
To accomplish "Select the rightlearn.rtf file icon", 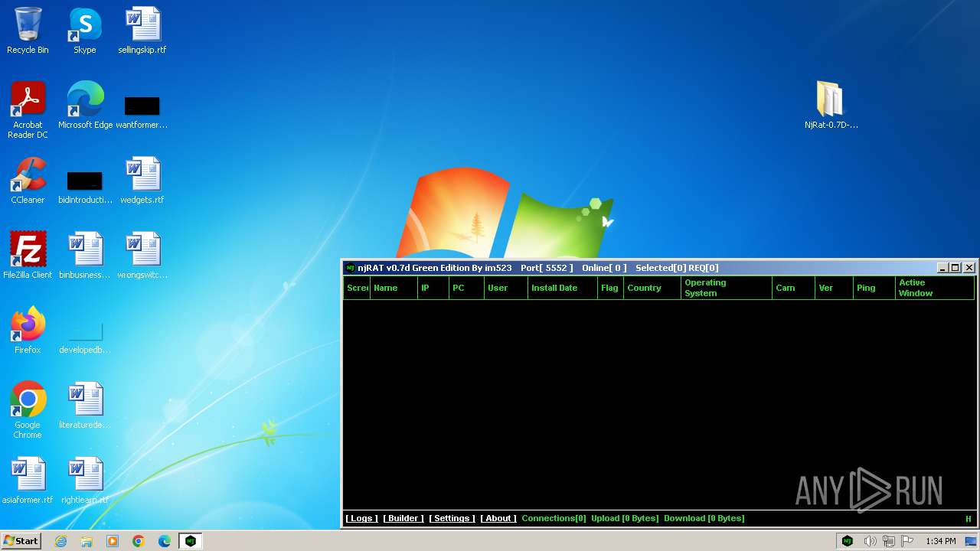I will point(85,481).
